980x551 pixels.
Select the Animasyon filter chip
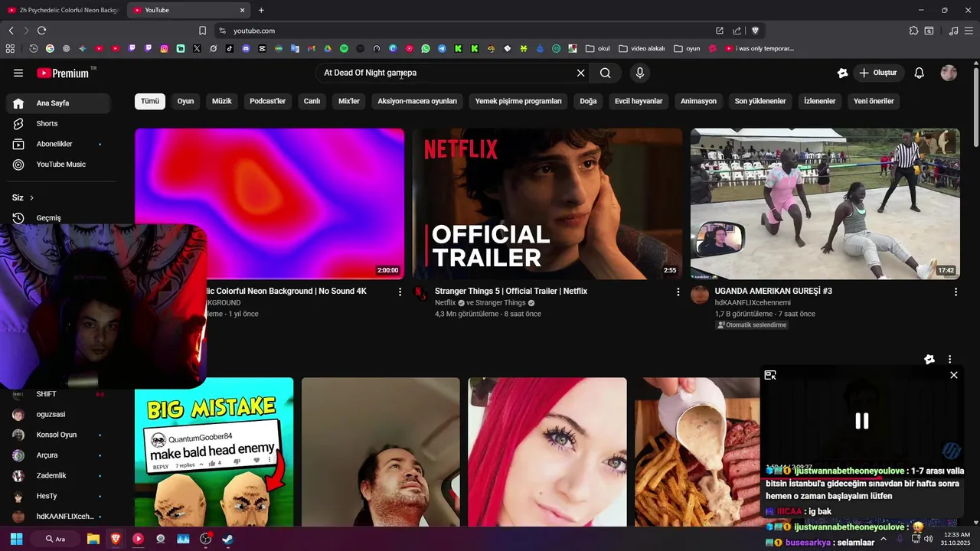click(698, 101)
